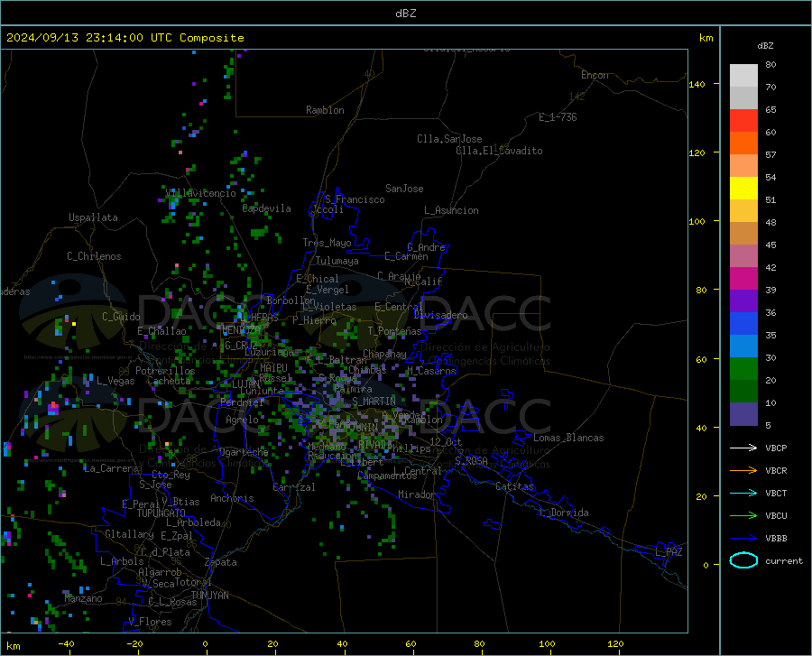Click the 'Clla.El_Cavadito' map label
812x656 pixels.
click(499, 151)
